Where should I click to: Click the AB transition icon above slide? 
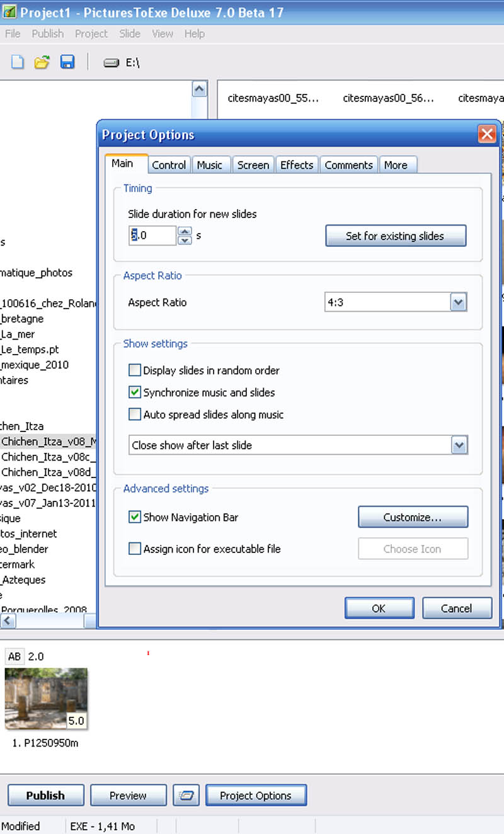(14, 656)
